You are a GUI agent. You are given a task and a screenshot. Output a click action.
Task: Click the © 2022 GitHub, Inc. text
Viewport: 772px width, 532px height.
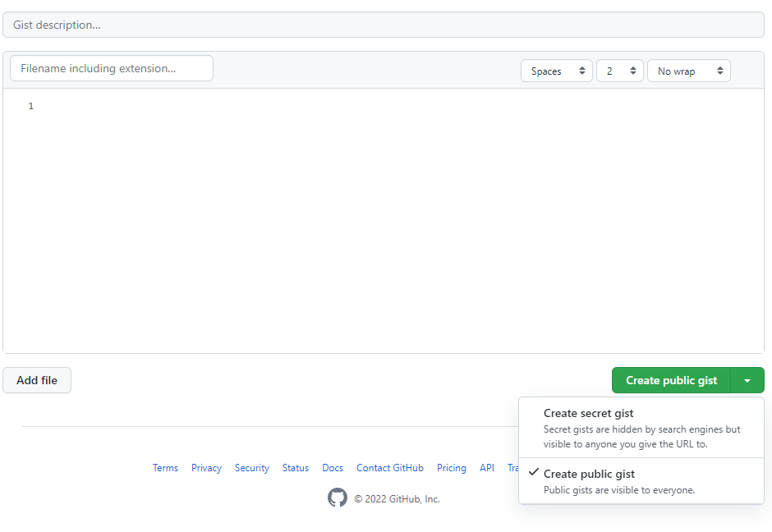pos(397,498)
